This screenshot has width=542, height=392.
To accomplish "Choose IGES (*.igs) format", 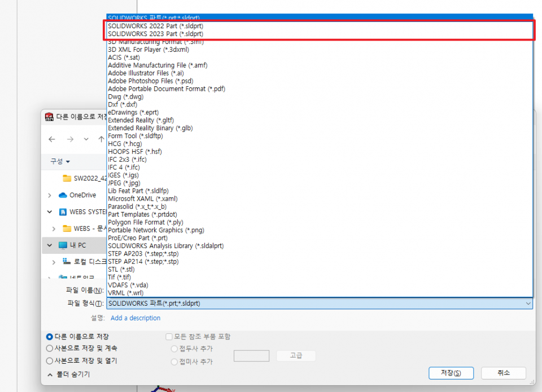I will 320,175.
